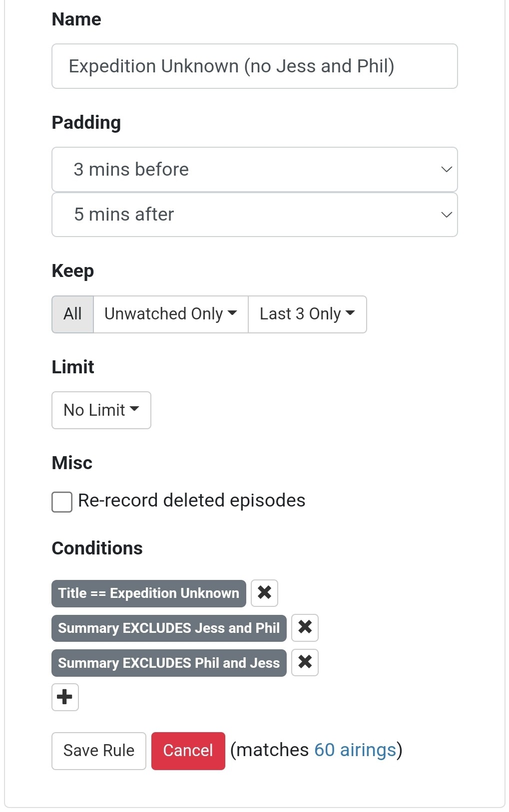Viewport: 509px width, 812px height.
Task: Open the Last 3 Only dropdown
Action: pos(307,314)
